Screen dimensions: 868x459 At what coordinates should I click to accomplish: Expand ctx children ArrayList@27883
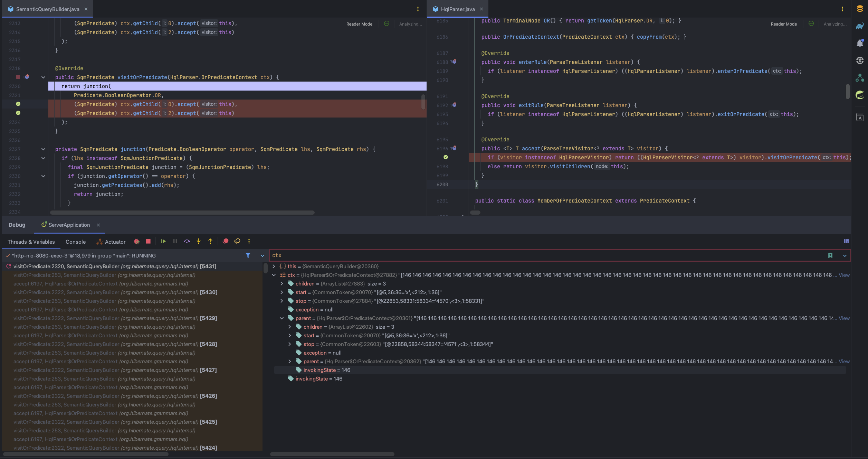pos(282,283)
